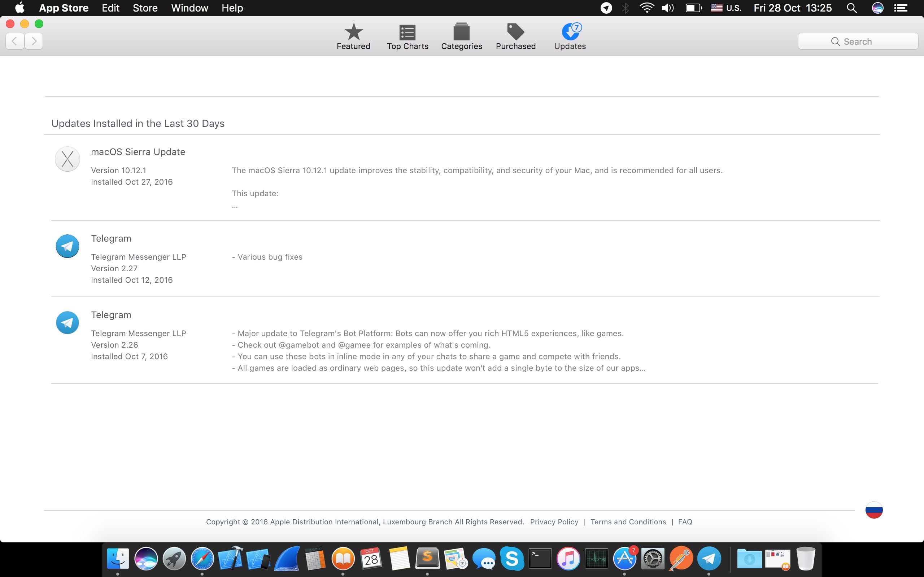This screenshot has width=924, height=577.
Task: Open the U.S. input source menu
Action: click(x=726, y=8)
